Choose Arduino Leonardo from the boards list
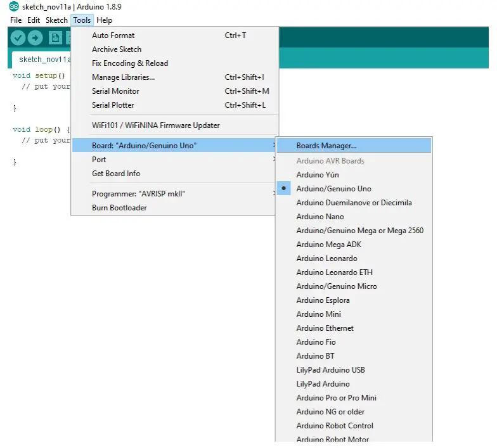The image size is (497, 448). pyautogui.click(x=326, y=259)
